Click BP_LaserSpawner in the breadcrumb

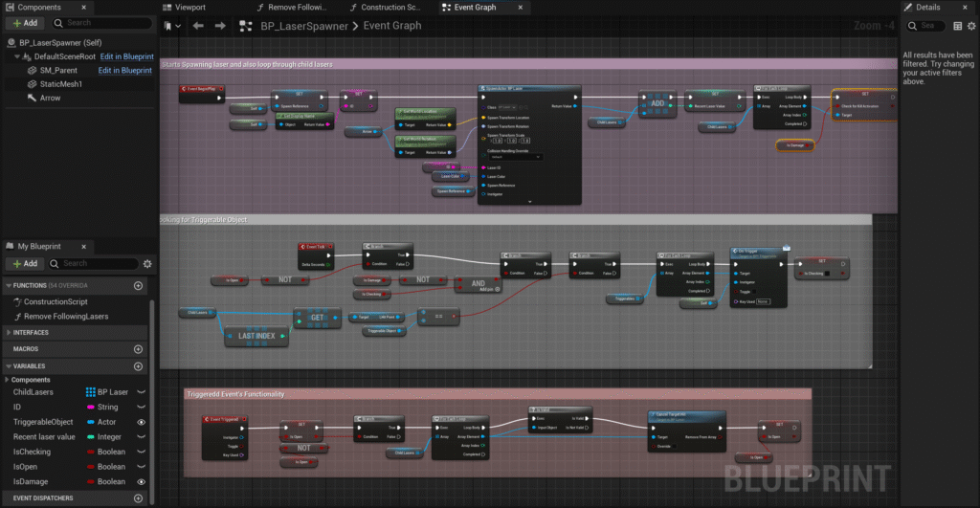[x=304, y=26]
